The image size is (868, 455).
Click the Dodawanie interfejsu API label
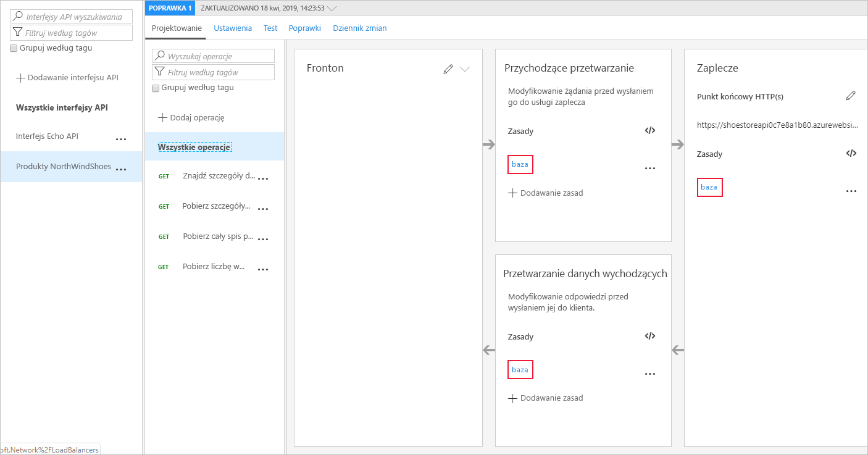[73, 78]
